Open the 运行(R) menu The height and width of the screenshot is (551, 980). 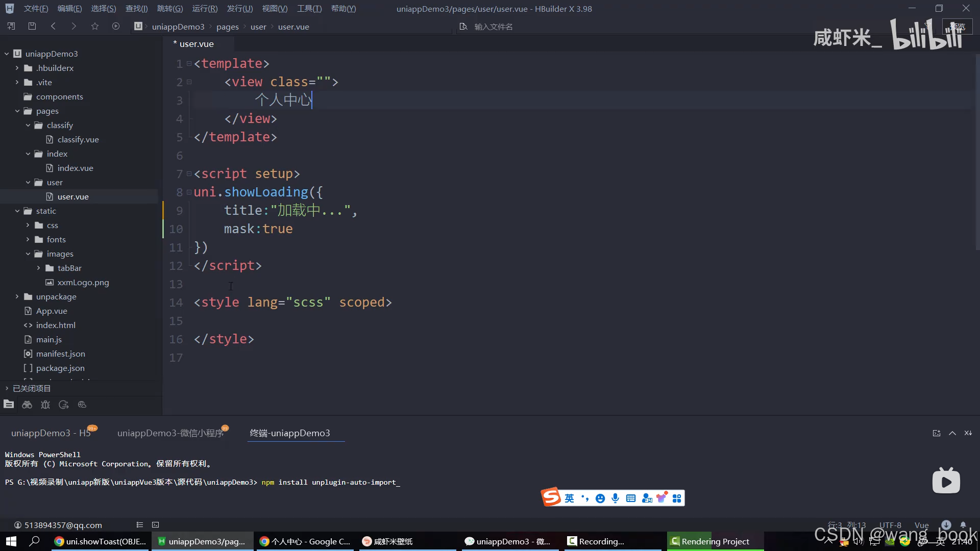click(205, 9)
